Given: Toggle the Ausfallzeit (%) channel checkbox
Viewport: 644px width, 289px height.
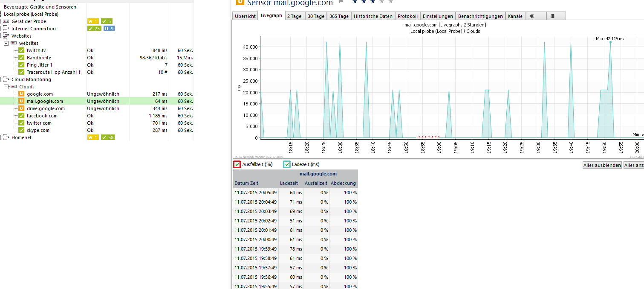Looking at the screenshot, I should coord(237,164).
